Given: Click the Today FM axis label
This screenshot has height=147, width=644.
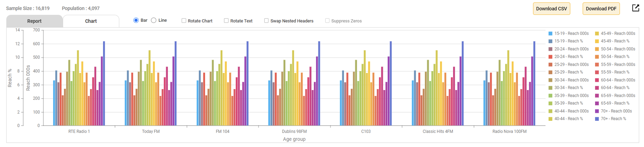Looking at the screenshot, I should pyautogui.click(x=151, y=131).
